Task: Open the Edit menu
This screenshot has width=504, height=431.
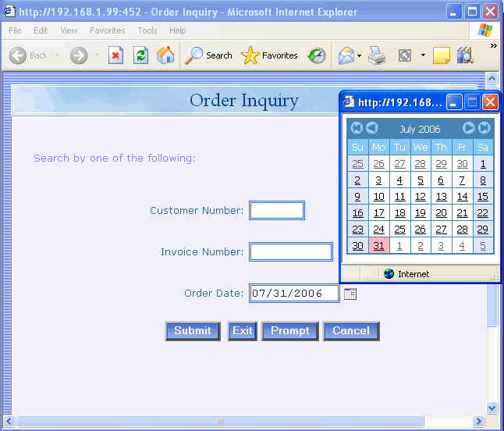Action: coord(41,30)
